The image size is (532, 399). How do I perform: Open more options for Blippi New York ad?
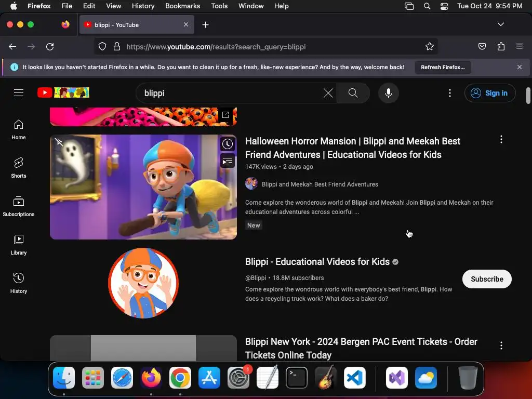pos(501,345)
